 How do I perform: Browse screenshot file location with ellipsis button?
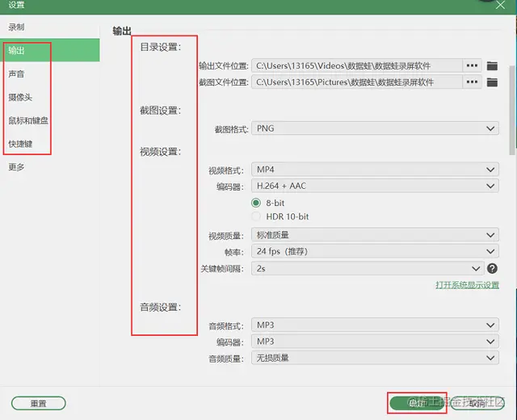coord(472,82)
